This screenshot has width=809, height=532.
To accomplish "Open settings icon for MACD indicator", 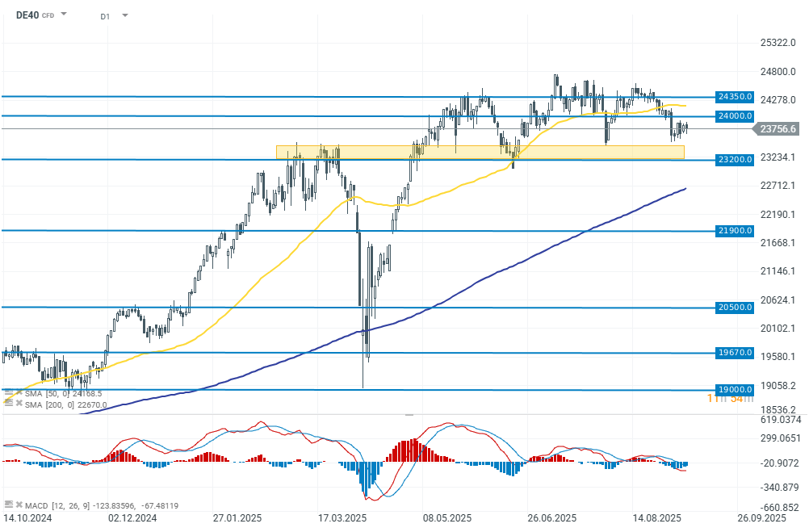I will point(9,504).
